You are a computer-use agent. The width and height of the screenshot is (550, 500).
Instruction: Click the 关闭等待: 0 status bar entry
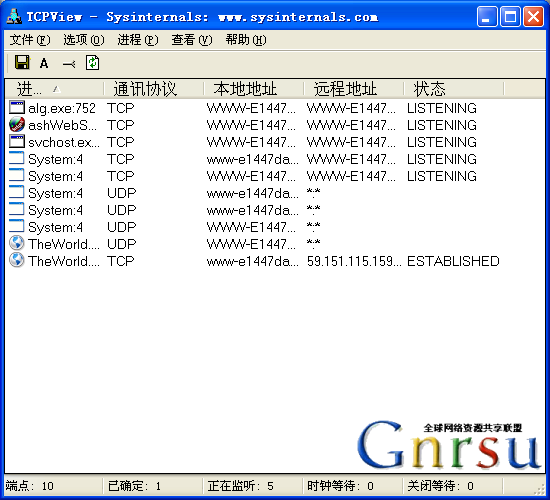(440, 486)
